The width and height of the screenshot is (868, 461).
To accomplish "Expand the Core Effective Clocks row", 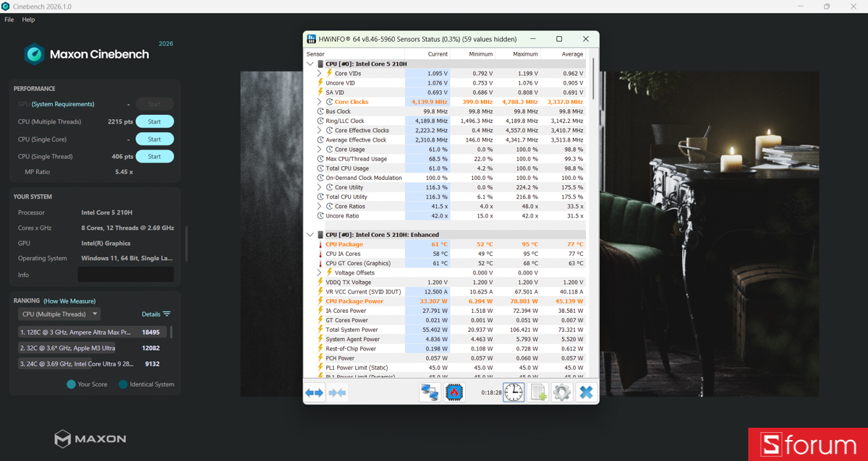I will (319, 131).
